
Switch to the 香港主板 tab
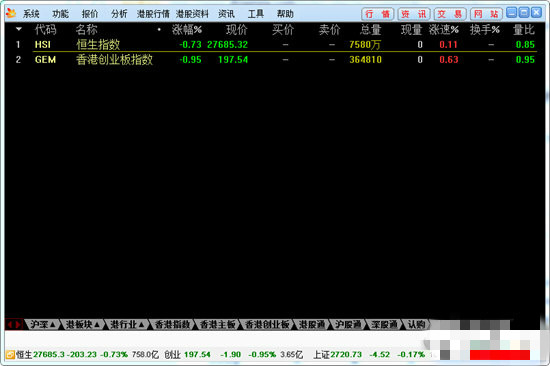217,325
